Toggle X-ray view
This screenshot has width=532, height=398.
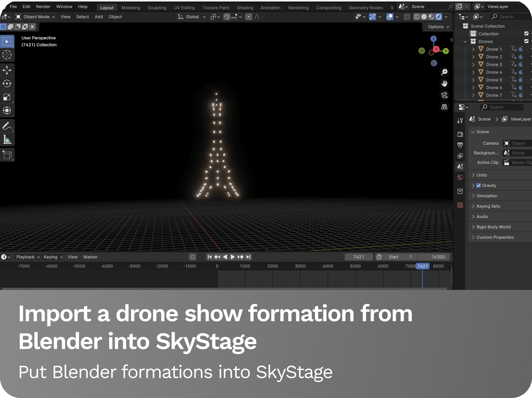(x=407, y=17)
